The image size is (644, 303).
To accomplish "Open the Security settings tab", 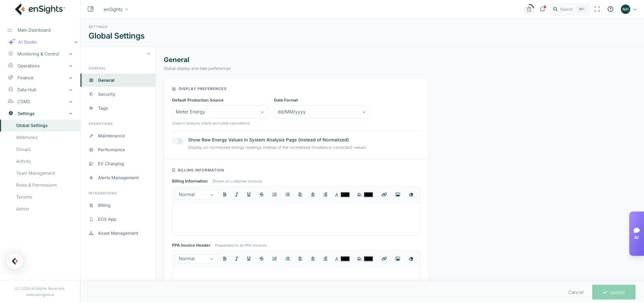I will coord(118,94).
